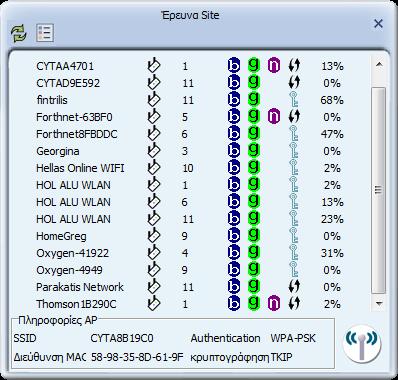This screenshot has width=398, height=380.
Task: Click the key icon for Hellas Online WIFI
Action: (x=294, y=168)
